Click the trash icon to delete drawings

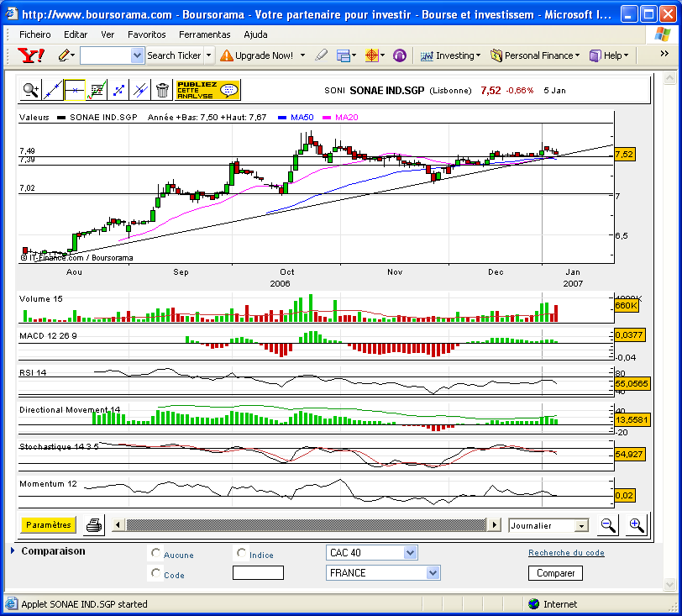tap(162, 90)
